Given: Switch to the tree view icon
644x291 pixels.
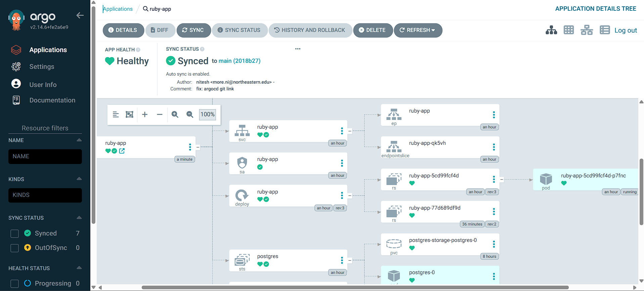Looking at the screenshot, I should pos(551,30).
